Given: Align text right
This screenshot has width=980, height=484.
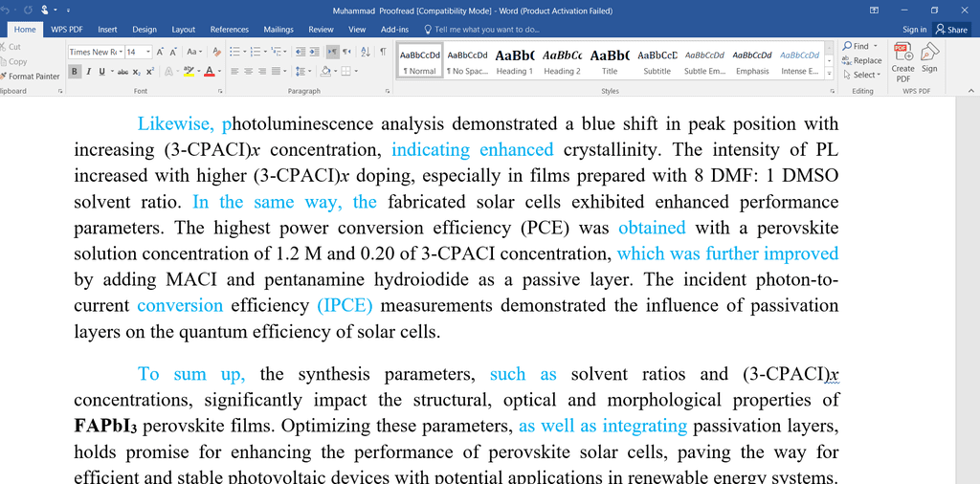Looking at the screenshot, I should 262,71.
